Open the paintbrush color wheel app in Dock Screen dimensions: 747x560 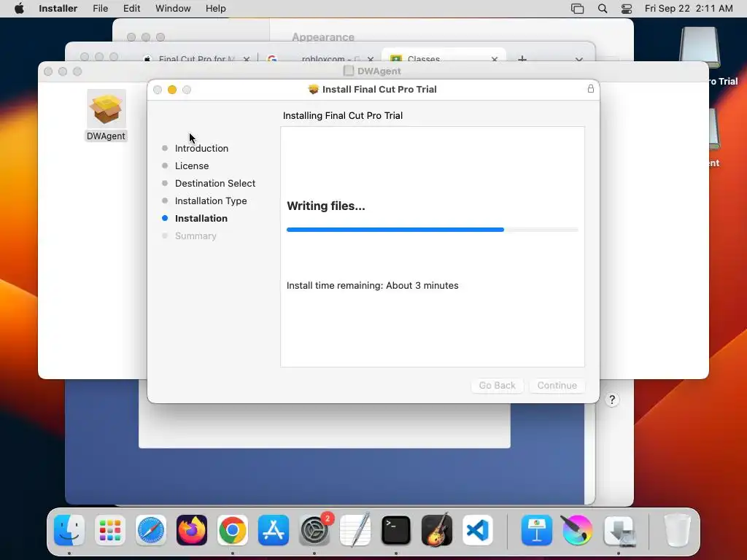pyautogui.click(x=578, y=530)
